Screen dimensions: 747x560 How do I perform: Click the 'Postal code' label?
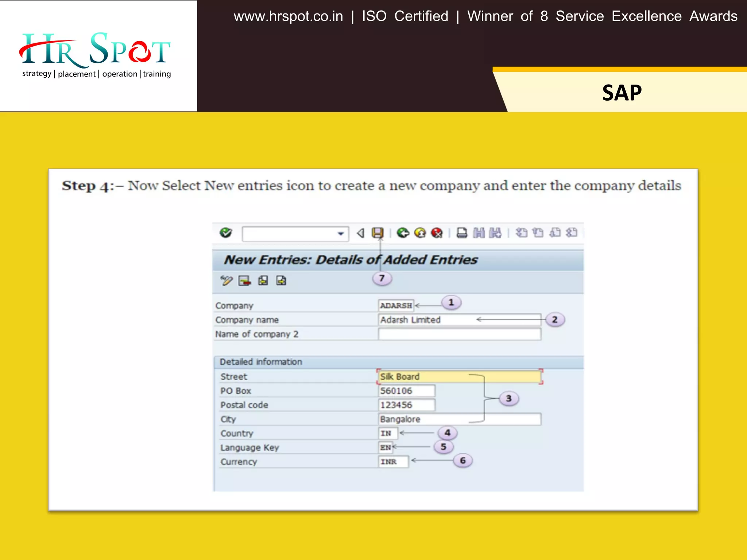click(244, 405)
